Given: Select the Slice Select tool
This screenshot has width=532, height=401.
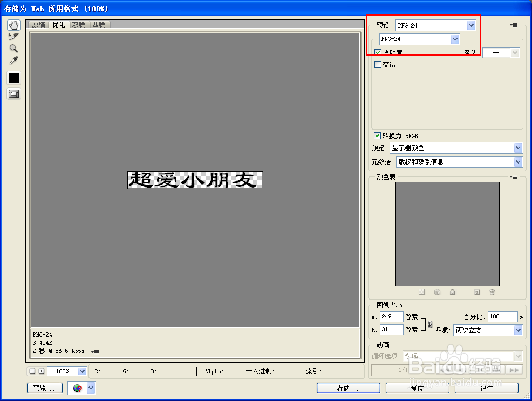Looking at the screenshot, I should [x=13, y=37].
